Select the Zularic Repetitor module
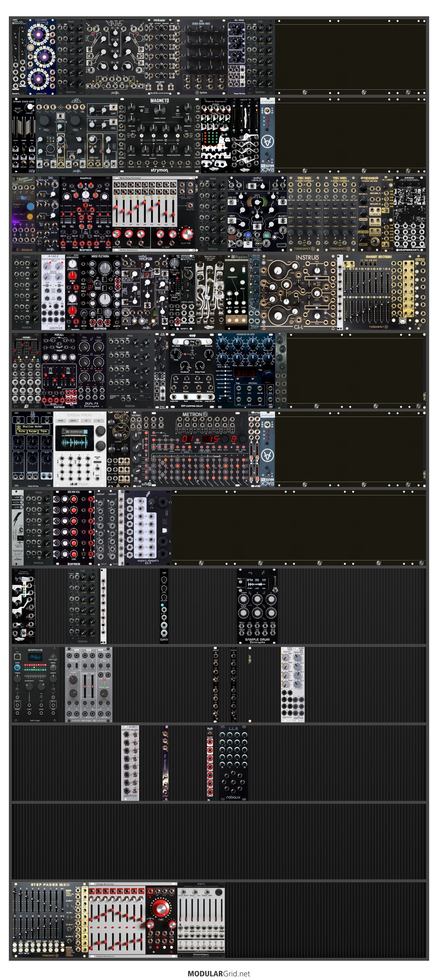The height and width of the screenshot is (980, 438). (24, 606)
